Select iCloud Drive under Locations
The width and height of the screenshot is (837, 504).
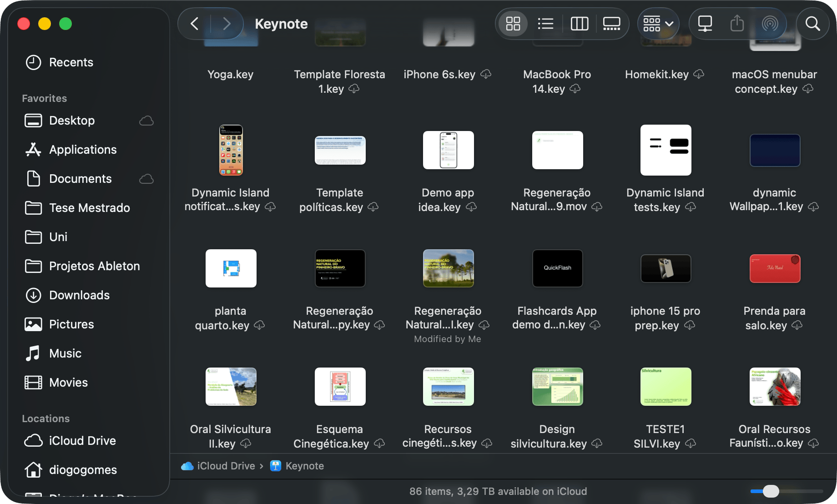pos(82,441)
